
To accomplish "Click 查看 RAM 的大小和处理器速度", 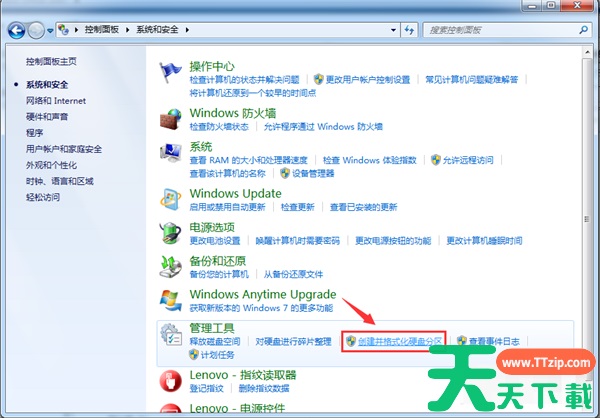I will coord(248,160).
